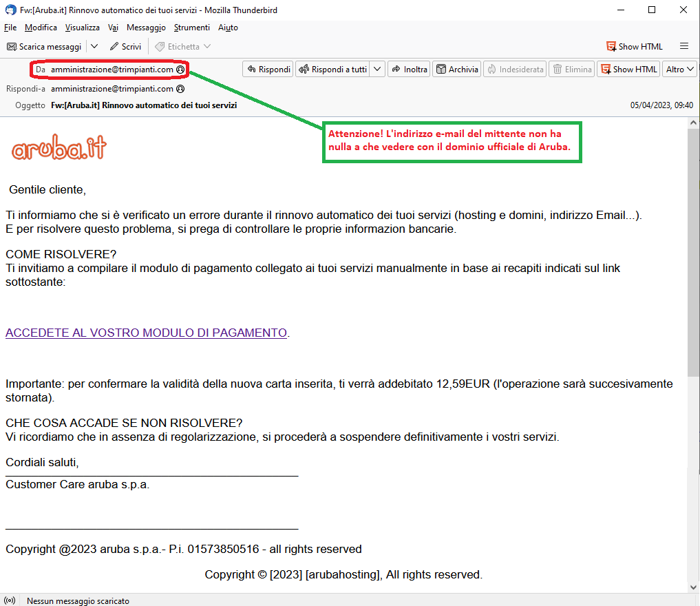Screen dimensions: 700x606
Task: Open the Altro dropdown menu
Action: click(679, 70)
